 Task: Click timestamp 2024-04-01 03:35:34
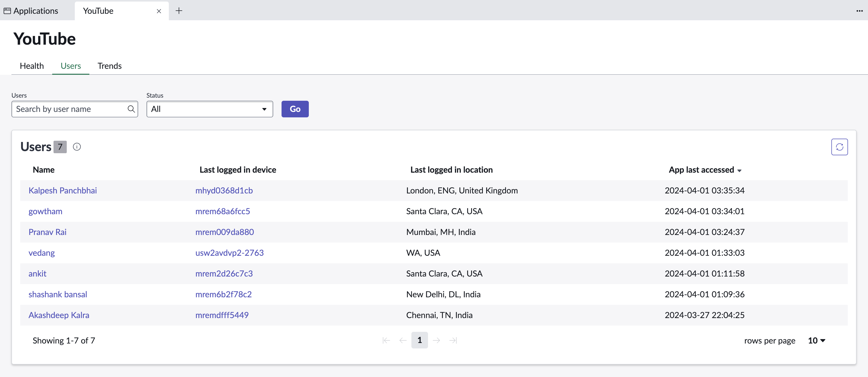tap(705, 191)
